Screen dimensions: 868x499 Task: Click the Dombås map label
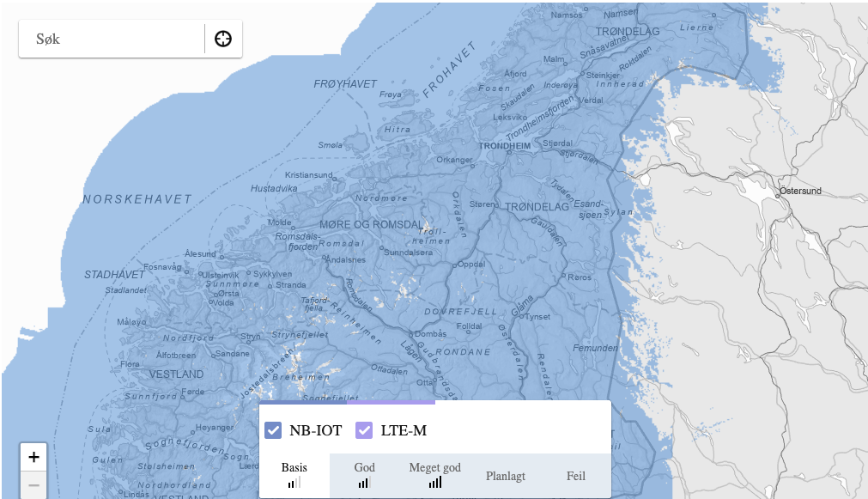431,333
